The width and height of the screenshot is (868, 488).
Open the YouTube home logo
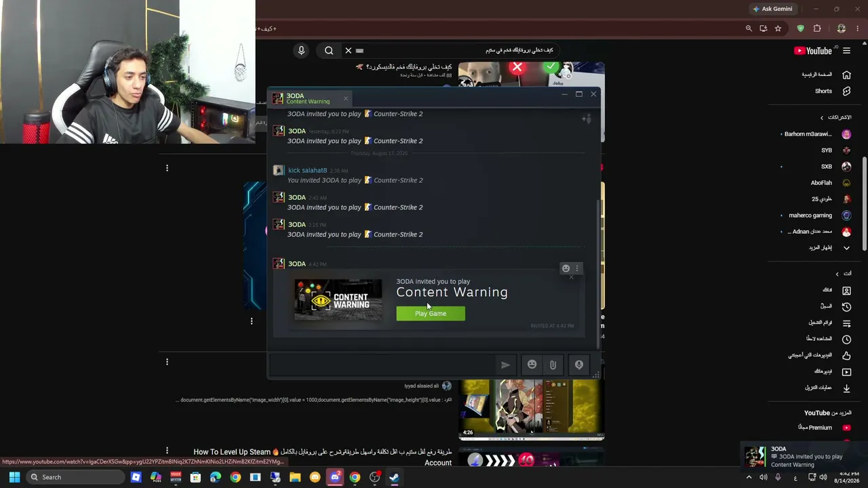pos(812,51)
